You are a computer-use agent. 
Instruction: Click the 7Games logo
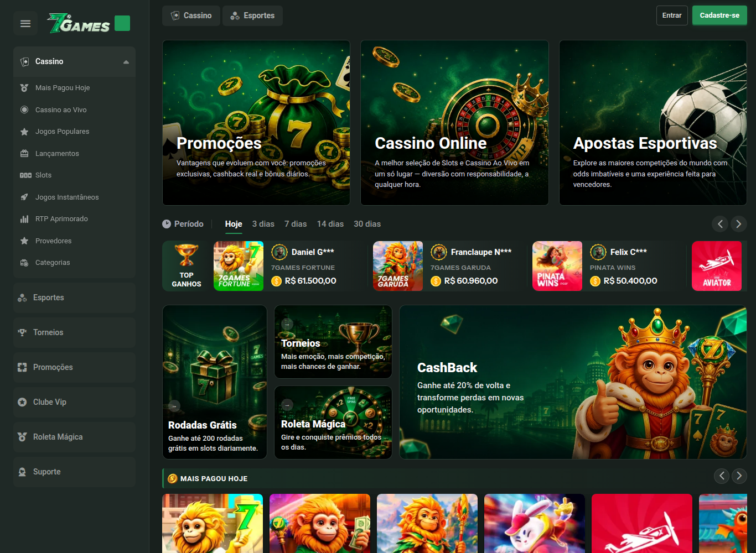pos(79,23)
